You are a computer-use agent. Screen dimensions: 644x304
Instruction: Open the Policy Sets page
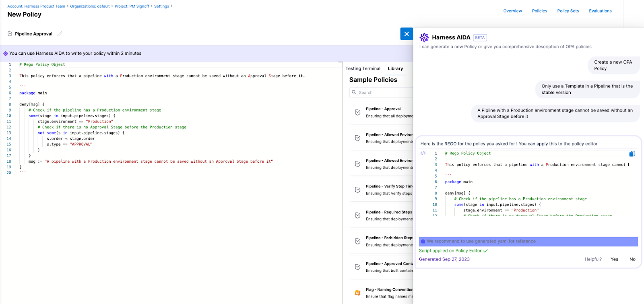point(568,11)
